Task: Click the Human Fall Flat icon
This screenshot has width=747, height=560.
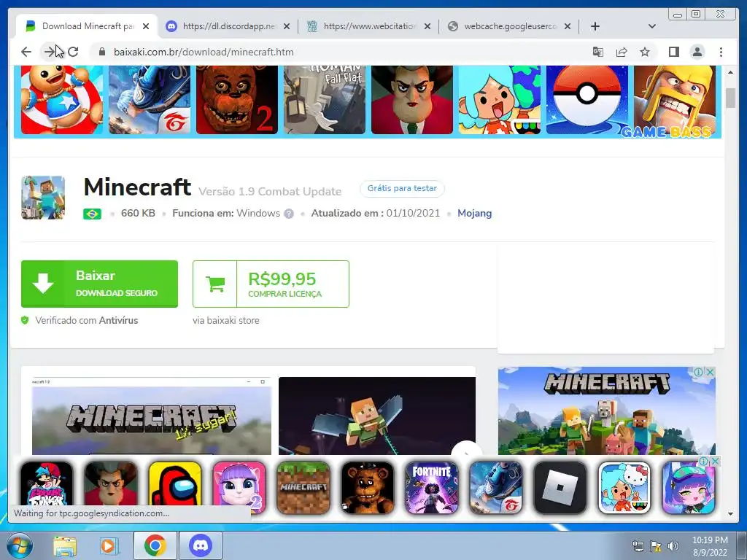Action: pyautogui.click(x=325, y=100)
